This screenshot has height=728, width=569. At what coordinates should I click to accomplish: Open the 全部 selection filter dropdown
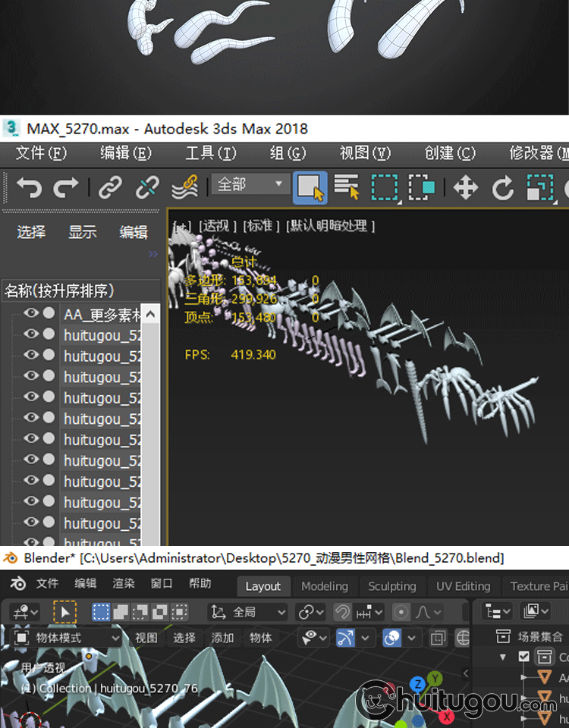250,184
